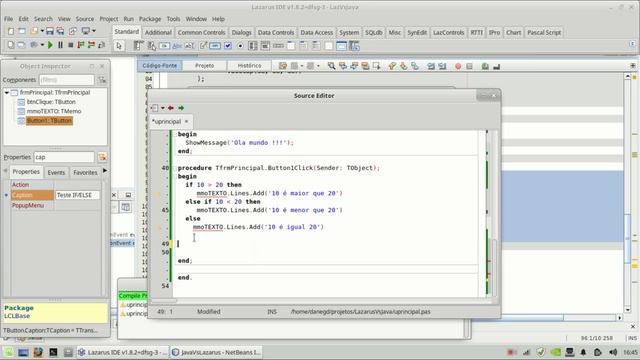Screen dimensions: 640x360
Task: Switch to Histórico tab in NetBeans
Action: (249, 65)
